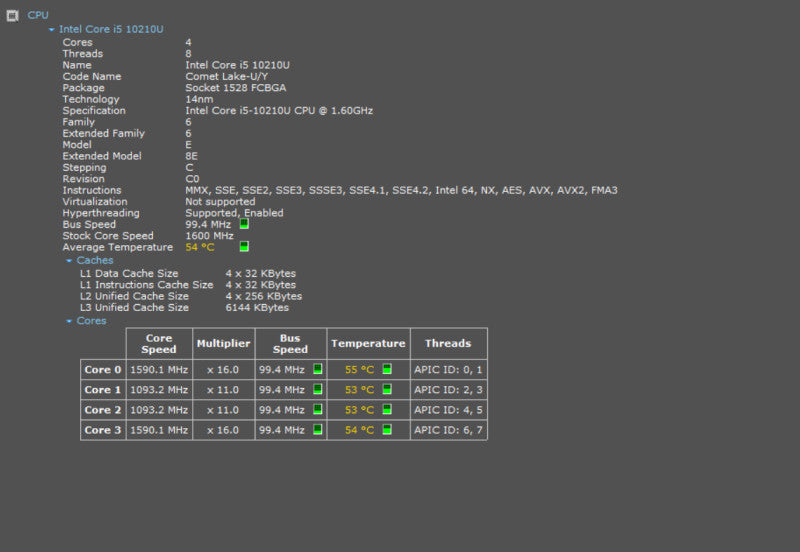This screenshot has width=800, height=552.
Task: Click the Threads label in the property list
Action: pyautogui.click(x=83, y=54)
